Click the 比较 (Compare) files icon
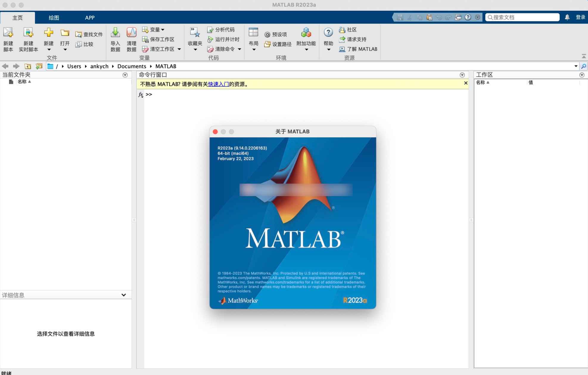The width and height of the screenshot is (588, 375). click(x=84, y=44)
